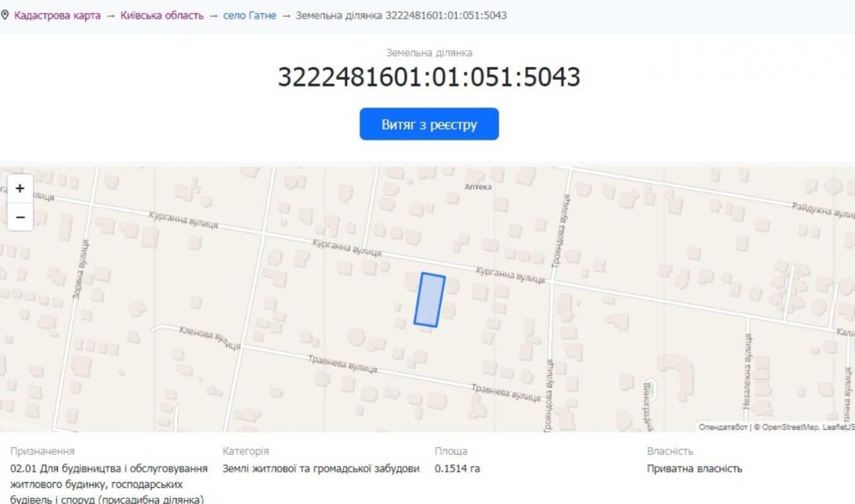The width and height of the screenshot is (855, 504).
Task: Click the Приватна власність ownership value
Action: pos(694,469)
